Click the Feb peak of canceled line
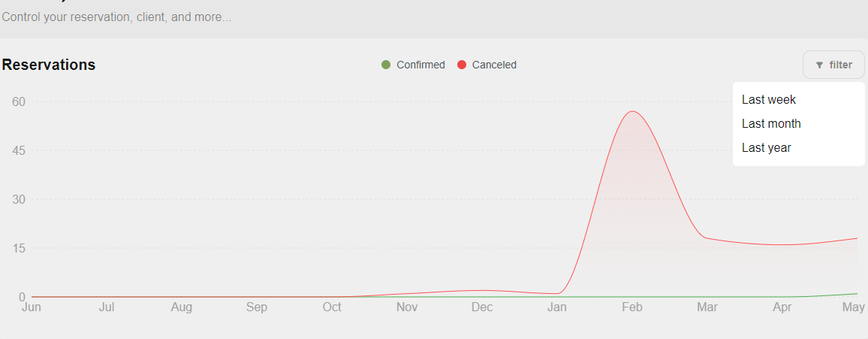The width and height of the screenshot is (868, 339). pyautogui.click(x=632, y=111)
